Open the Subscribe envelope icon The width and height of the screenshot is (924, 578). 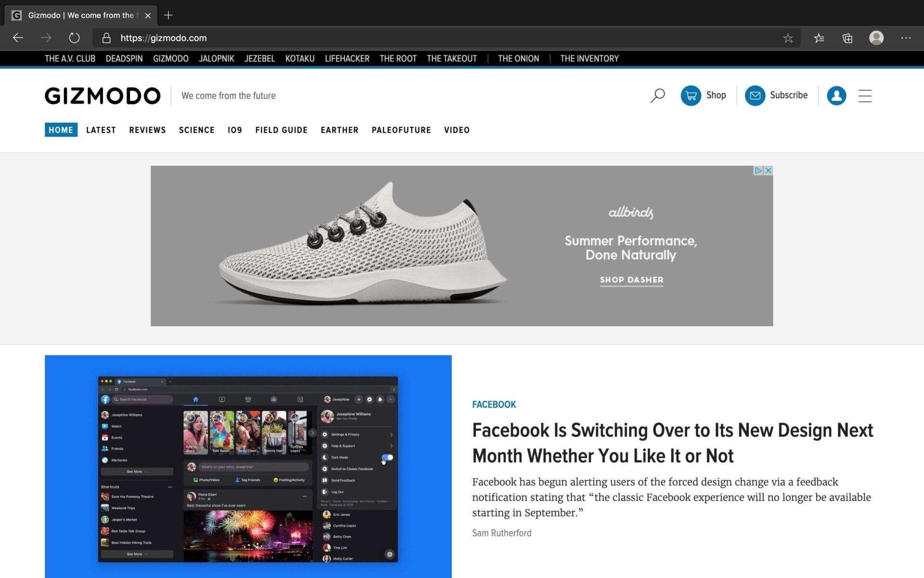[755, 95]
